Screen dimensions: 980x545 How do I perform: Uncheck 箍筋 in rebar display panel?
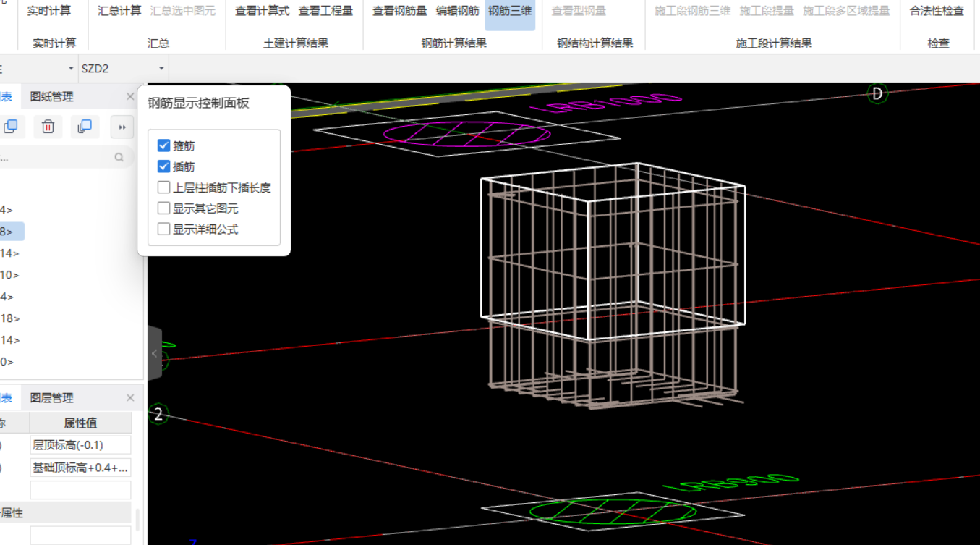(163, 145)
